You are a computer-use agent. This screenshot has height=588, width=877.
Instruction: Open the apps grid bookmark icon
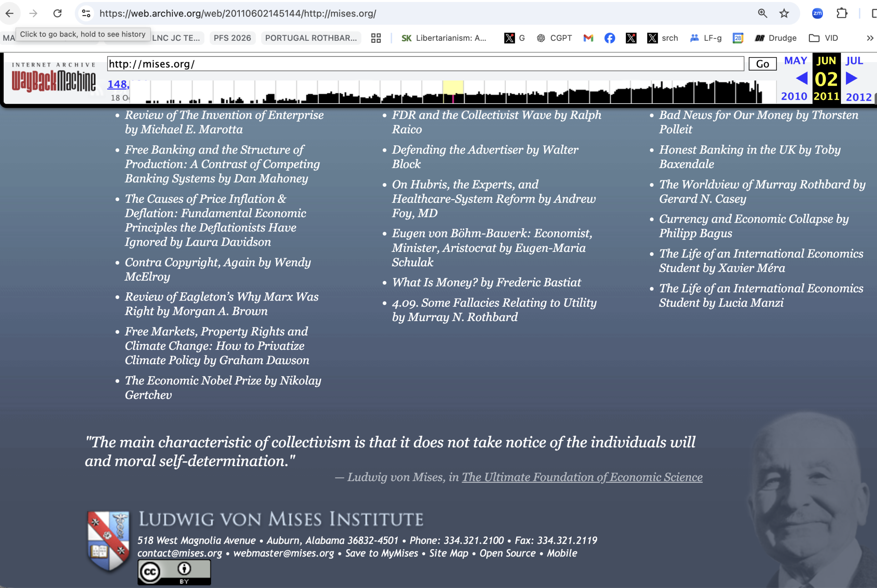click(x=376, y=38)
